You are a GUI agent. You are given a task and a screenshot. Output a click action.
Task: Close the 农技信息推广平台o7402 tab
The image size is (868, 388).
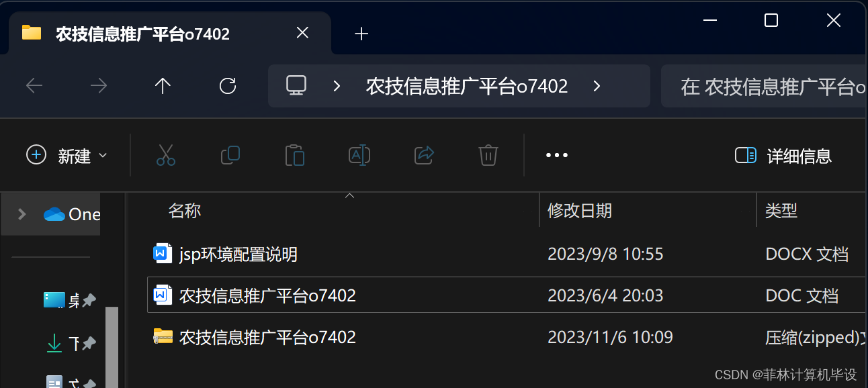click(303, 33)
